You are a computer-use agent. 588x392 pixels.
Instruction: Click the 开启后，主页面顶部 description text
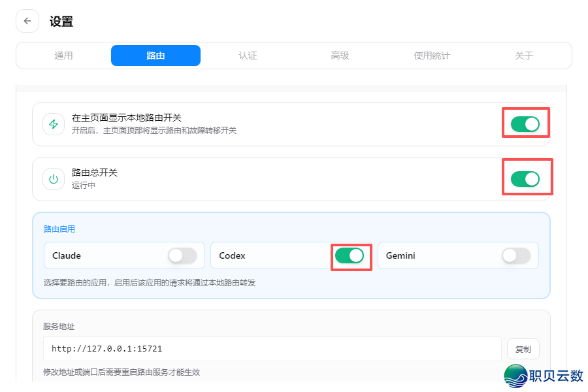154,131
